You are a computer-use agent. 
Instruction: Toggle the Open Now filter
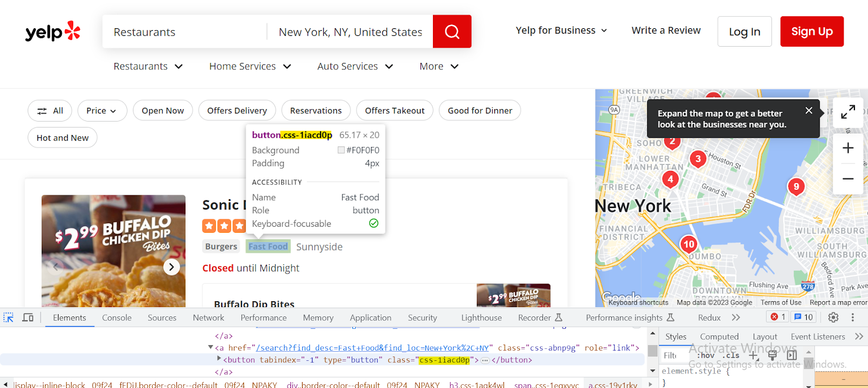(x=163, y=111)
